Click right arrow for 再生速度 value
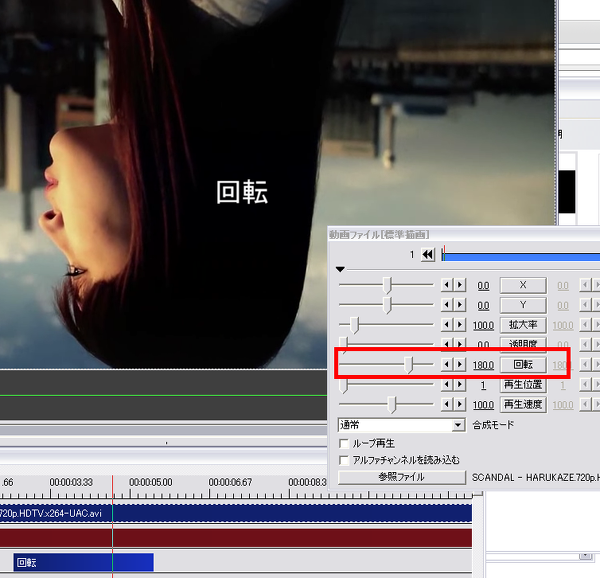The height and width of the screenshot is (578, 600). [460, 405]
